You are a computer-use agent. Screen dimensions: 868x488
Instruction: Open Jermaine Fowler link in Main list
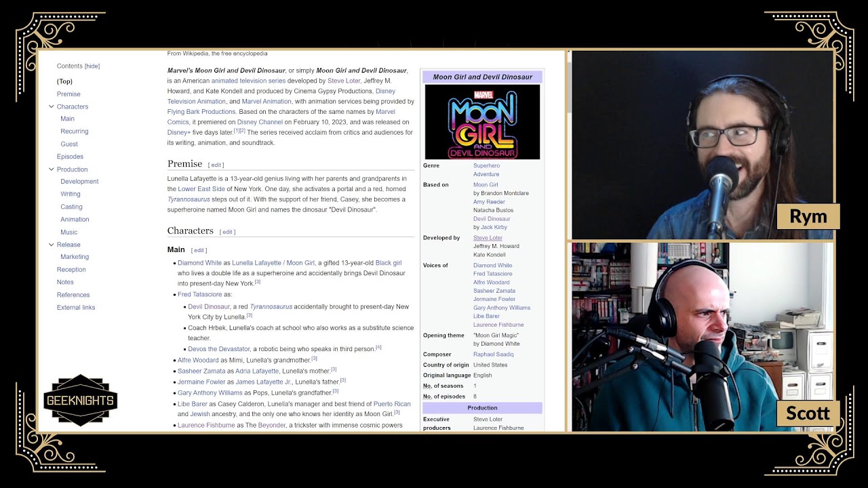click(x=201, y=382)
